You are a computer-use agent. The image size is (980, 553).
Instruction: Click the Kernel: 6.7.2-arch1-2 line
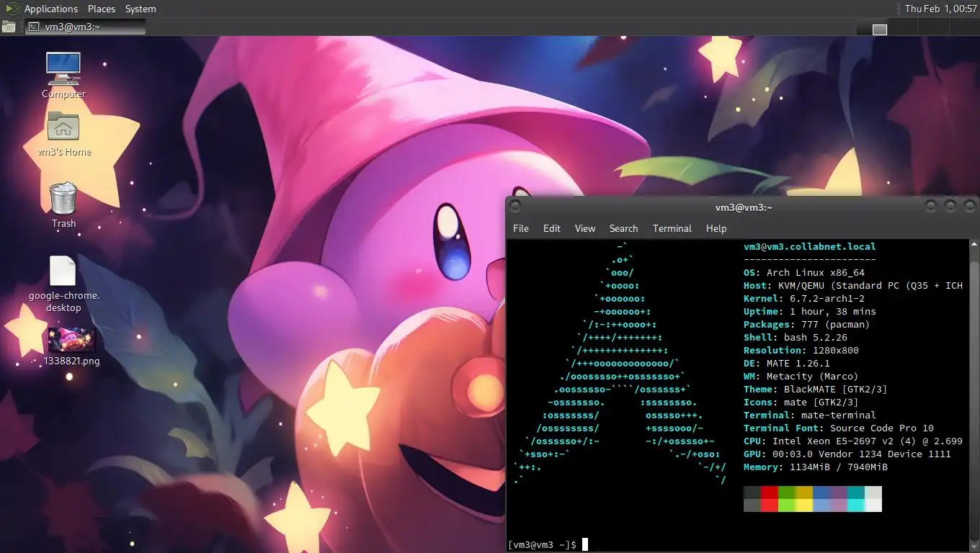pos(804,299)
